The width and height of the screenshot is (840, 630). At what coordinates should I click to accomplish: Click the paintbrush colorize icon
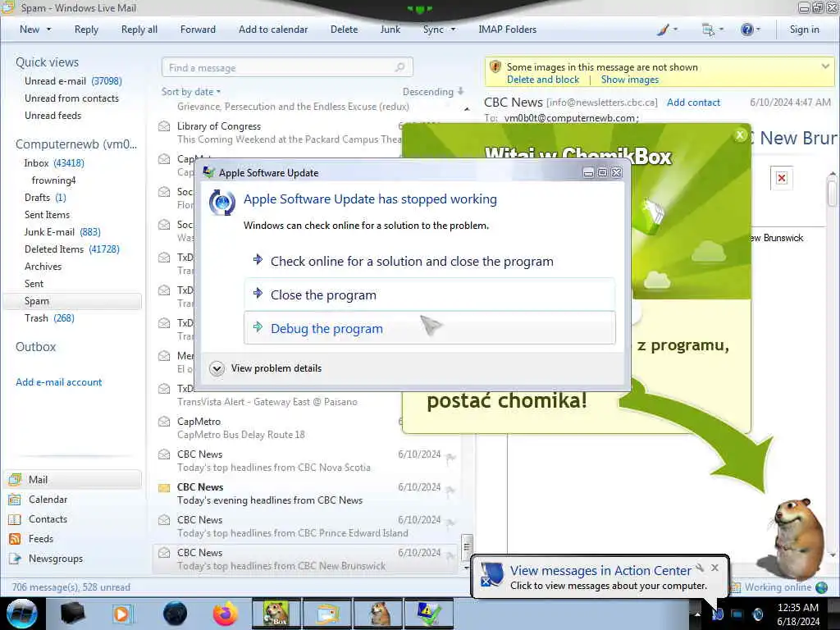(x=663, y=30)
